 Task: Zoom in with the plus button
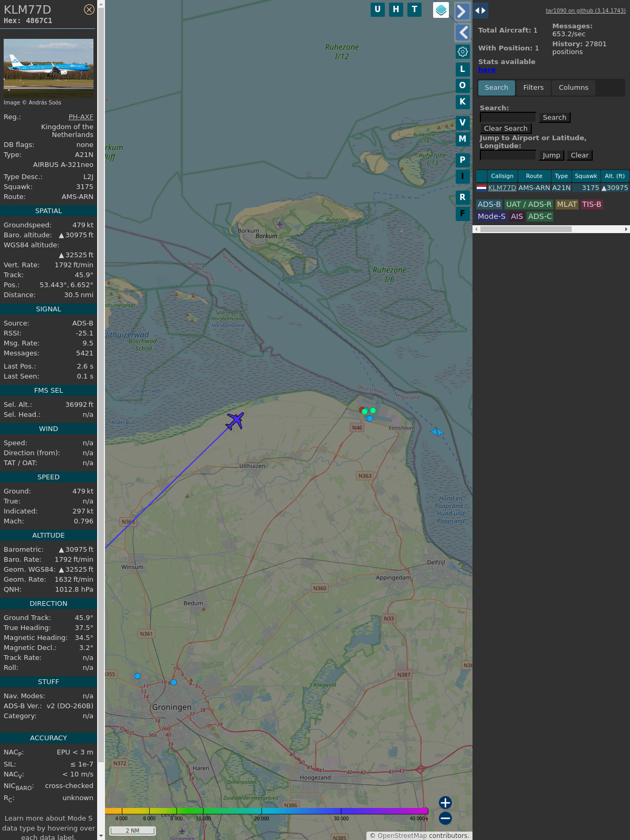[445, 803]
